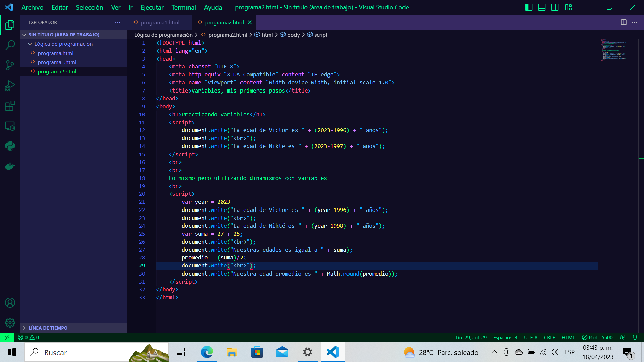Viewport: 644px width, 362px height.
Task: Click the split editor right icon
Action: [x=624, y=22]
